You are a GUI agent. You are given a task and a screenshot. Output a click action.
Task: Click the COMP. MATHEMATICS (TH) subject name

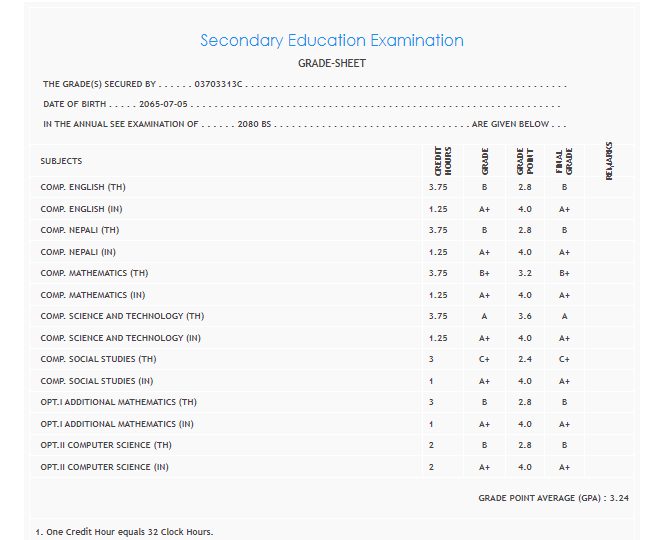click(94, 273)
